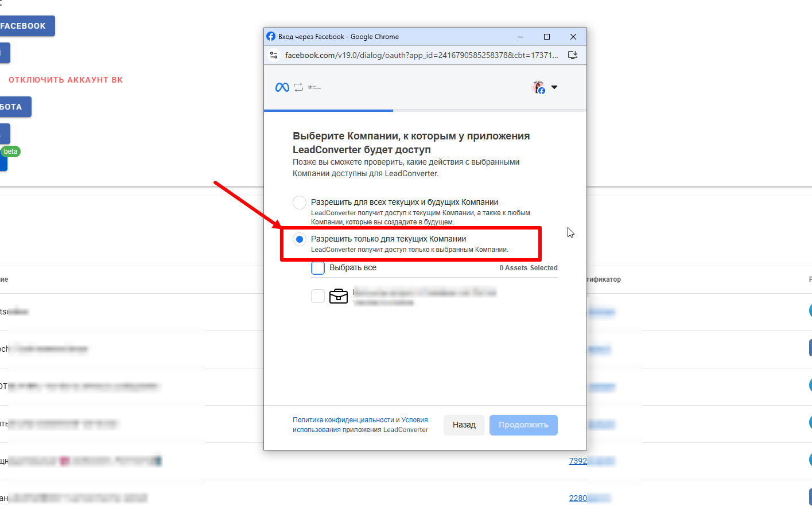The height and width of the screenshot is (517, 812).
Task: Click the install app icon in address bar
Action: click(x=572, y=55)
